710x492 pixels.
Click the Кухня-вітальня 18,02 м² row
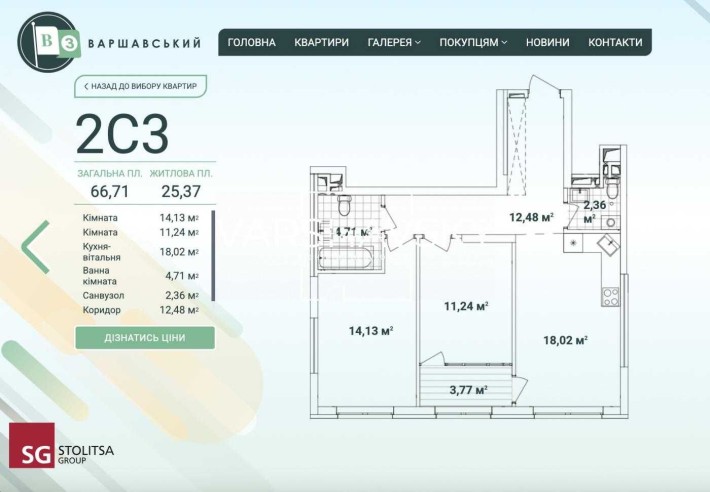point(141,252)
